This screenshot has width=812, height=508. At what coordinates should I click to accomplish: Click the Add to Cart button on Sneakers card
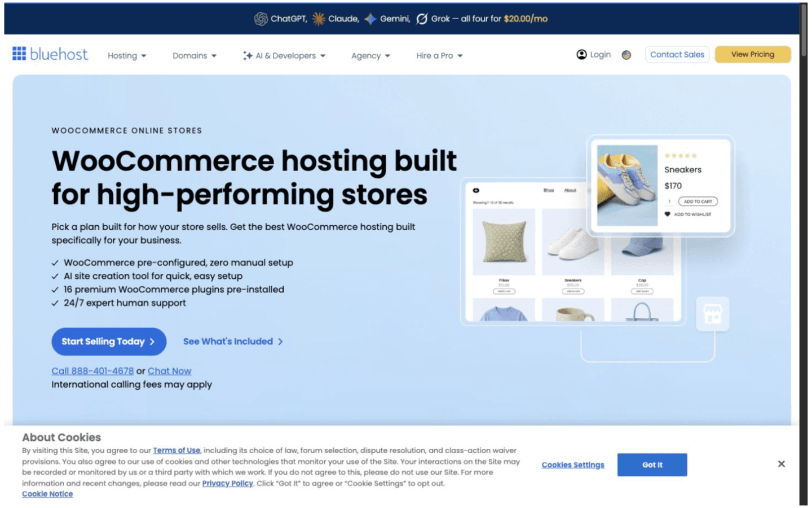[x=698, y=202]
